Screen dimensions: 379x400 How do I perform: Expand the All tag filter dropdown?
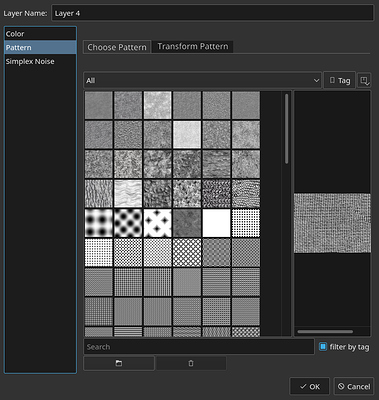coord(202,80)
